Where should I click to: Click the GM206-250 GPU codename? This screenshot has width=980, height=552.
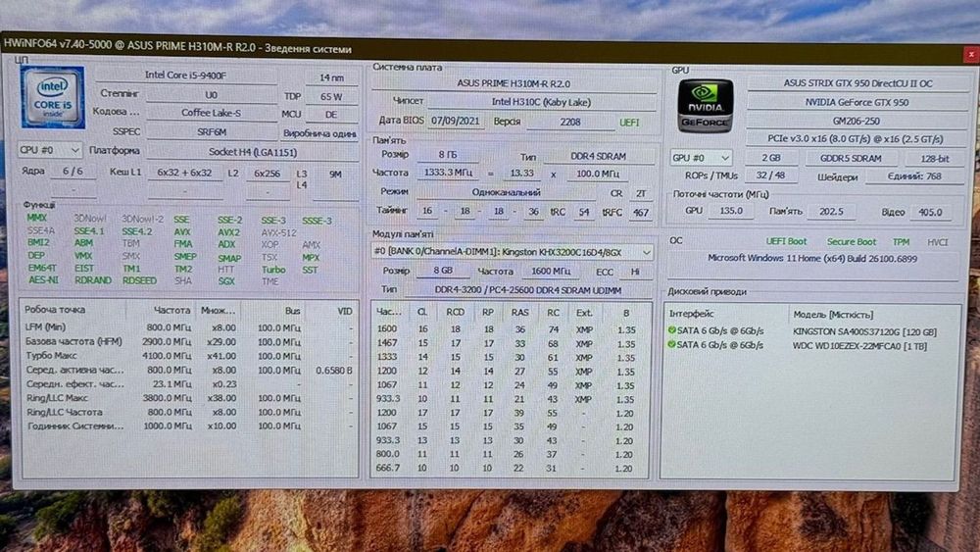pyautogui.click(x=857, y=121)
